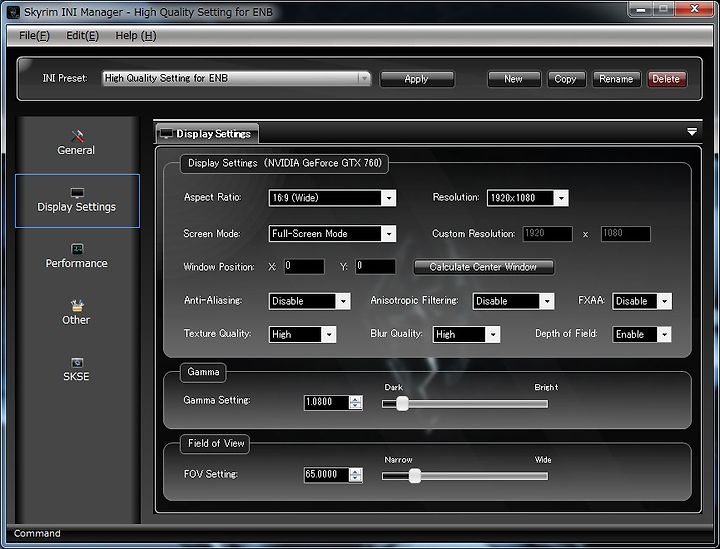Click the Field of View group title
This screenshot has width=720, height=549.
(x=216, y=443)
